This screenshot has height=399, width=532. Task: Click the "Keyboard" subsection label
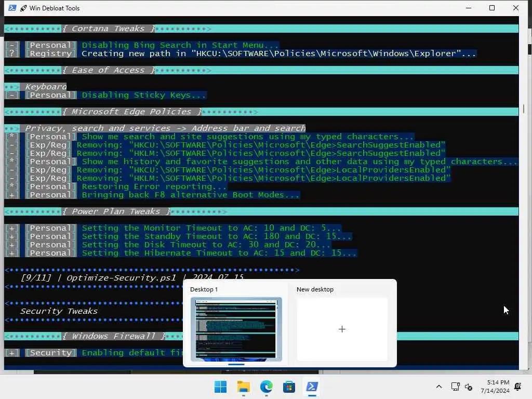(x=46, y=87)
